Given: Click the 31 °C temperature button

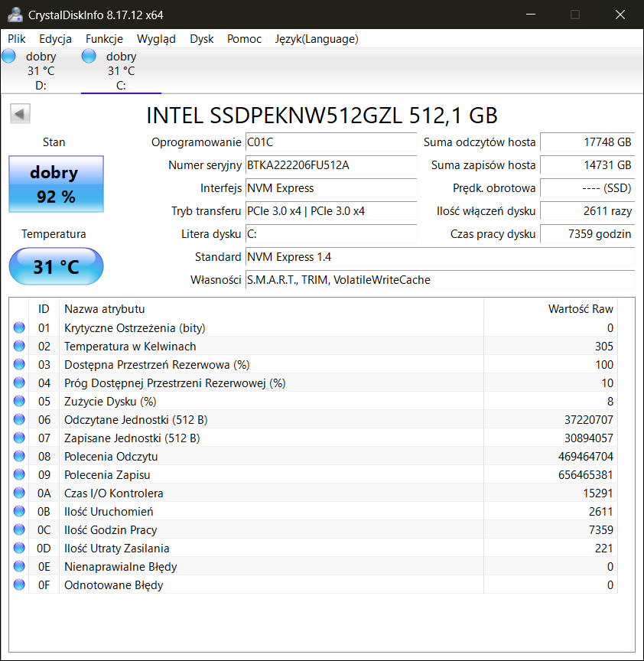Looking at the screenshot, I should click(x=56, y=267).
